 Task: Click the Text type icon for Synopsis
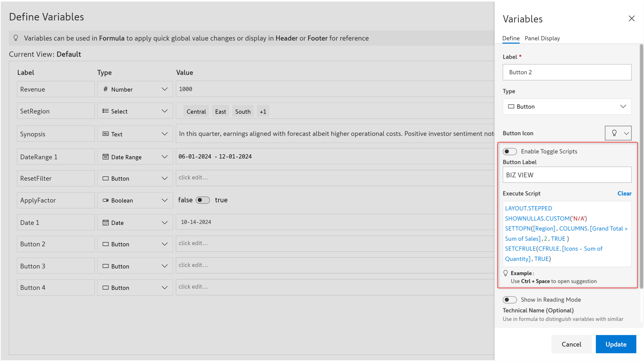point(105,134)
